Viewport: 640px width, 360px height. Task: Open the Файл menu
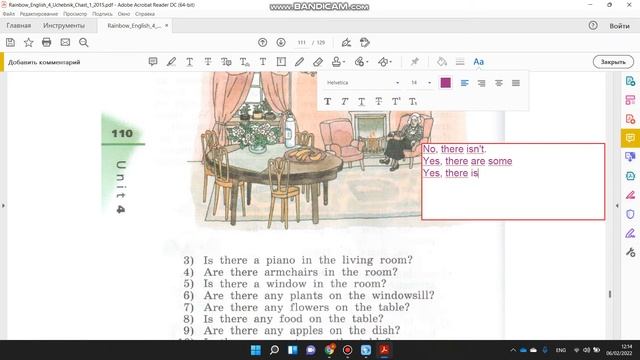[9, 14]
